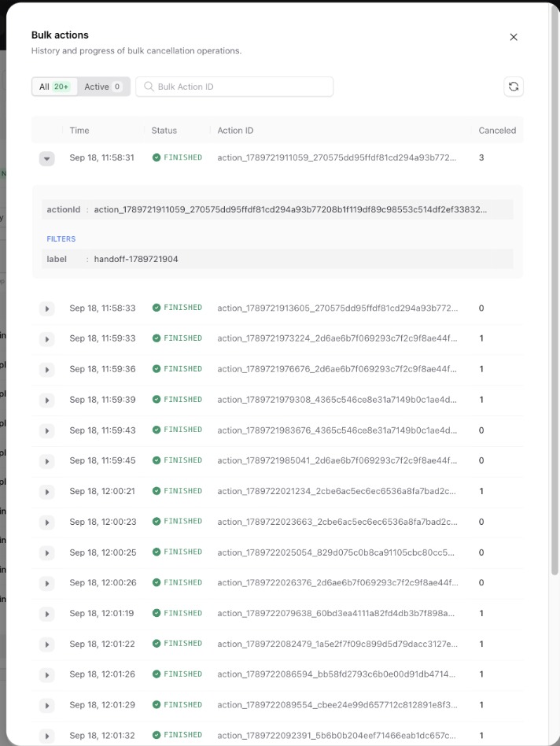Expand the Sep 18, 11:59:45 row
The height and width of the screenshot is (746, 560).
click(46, 461)
